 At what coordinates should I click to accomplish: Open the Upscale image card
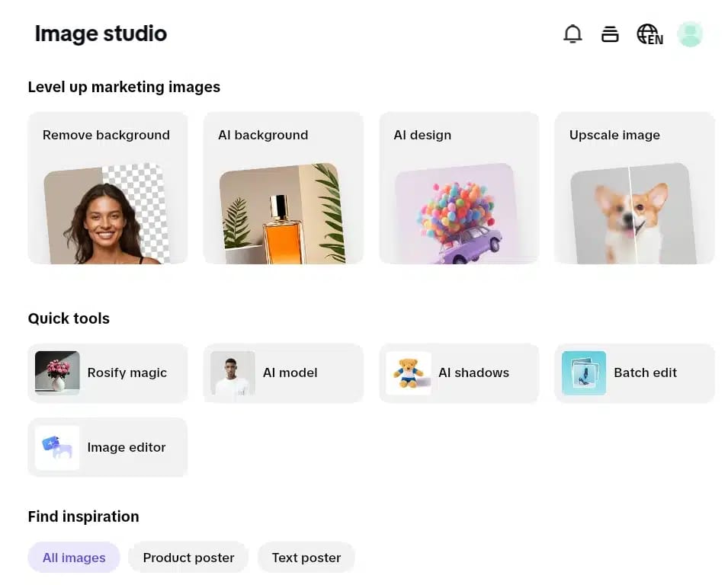pyautogui.click(x=635, y=188)
